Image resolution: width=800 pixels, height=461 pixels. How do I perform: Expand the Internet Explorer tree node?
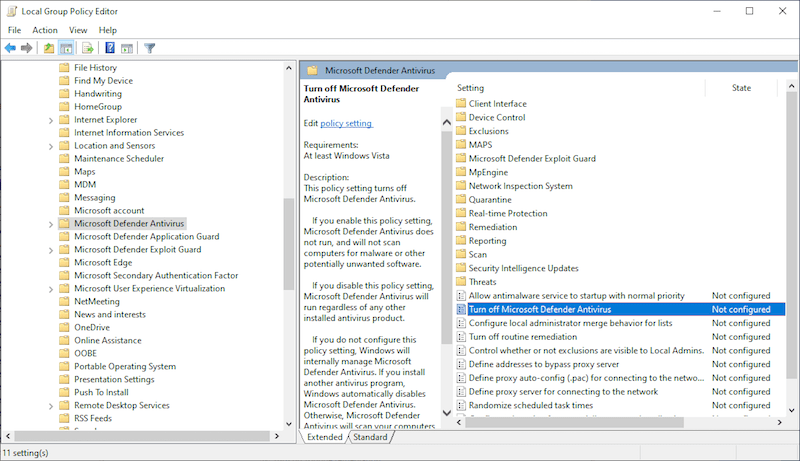click(51, 120)
